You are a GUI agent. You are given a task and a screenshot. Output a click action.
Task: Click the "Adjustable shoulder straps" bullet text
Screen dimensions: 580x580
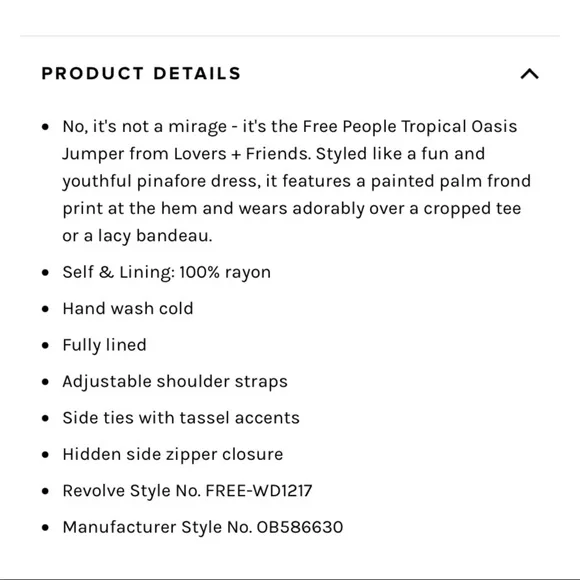point(175,381)
